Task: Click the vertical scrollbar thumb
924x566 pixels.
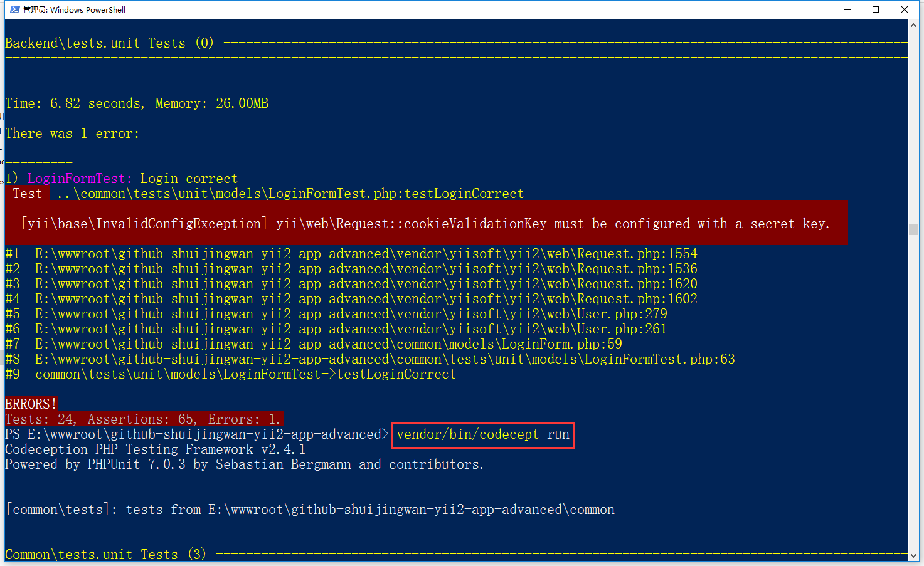Action: [913, 229]
